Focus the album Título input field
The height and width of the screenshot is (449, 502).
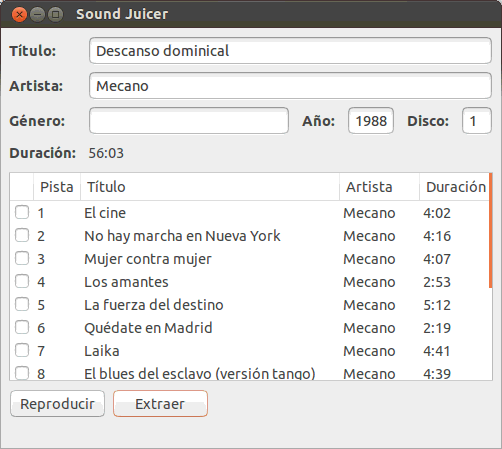tap(290, 51)
